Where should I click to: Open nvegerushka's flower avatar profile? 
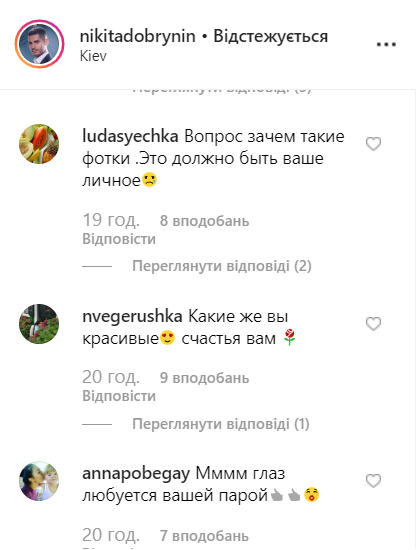pyautogui.click(x=39, y=324)
